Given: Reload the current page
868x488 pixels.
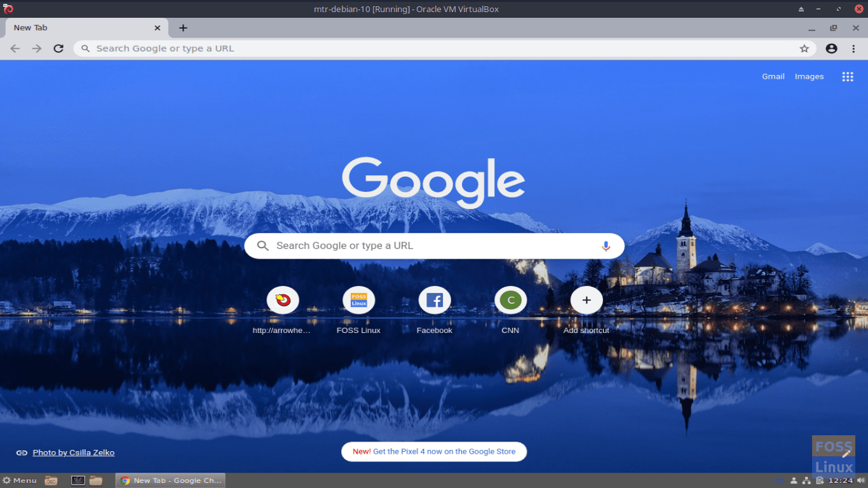Looking at the screenshot, I should (x=58, y=48).
